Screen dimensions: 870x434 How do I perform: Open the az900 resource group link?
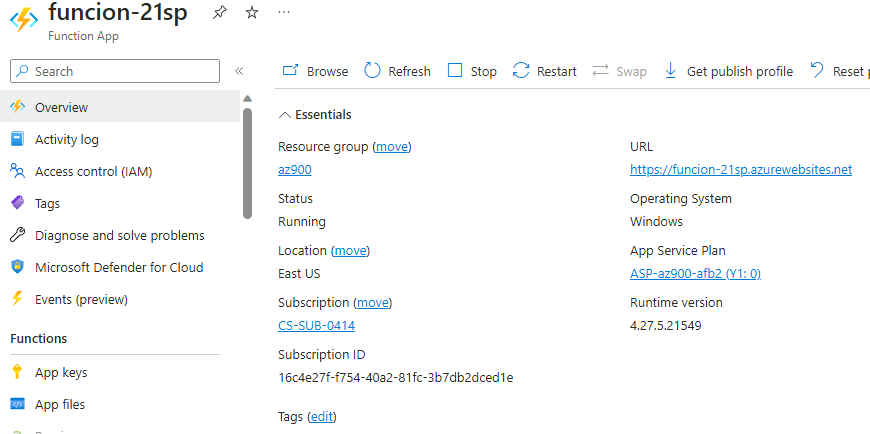(294, 170)
